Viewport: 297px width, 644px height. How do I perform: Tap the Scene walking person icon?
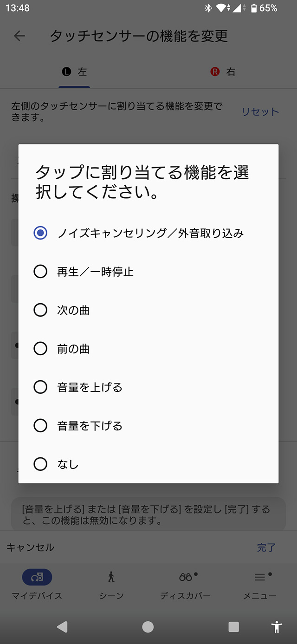pyautogui.click(x=111, y=577)
